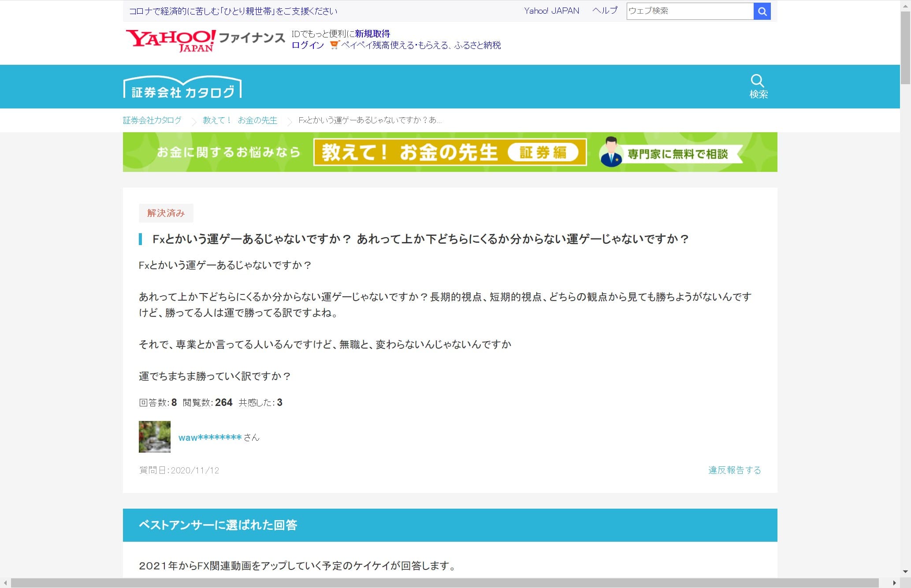Click 違反報告する link
911x588 pixels.
(x=734, y=470)
